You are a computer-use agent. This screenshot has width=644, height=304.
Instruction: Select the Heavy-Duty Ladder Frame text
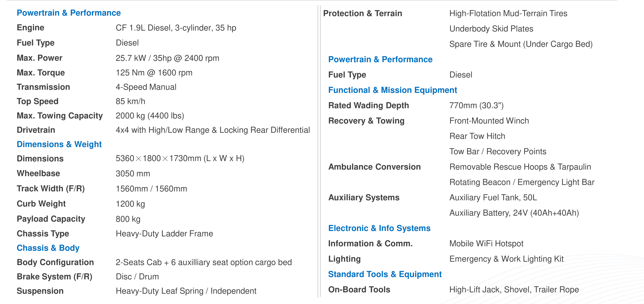click(x=164, y=234)
